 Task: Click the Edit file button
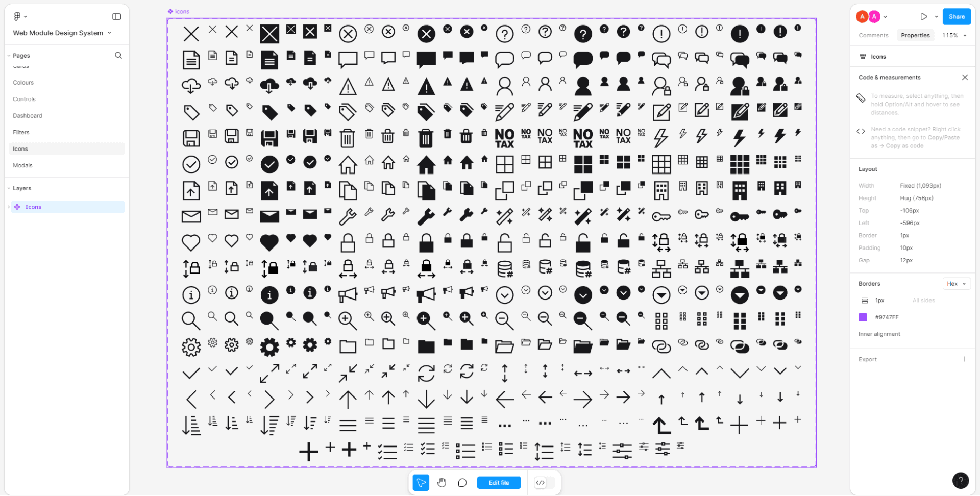(499, 482)
